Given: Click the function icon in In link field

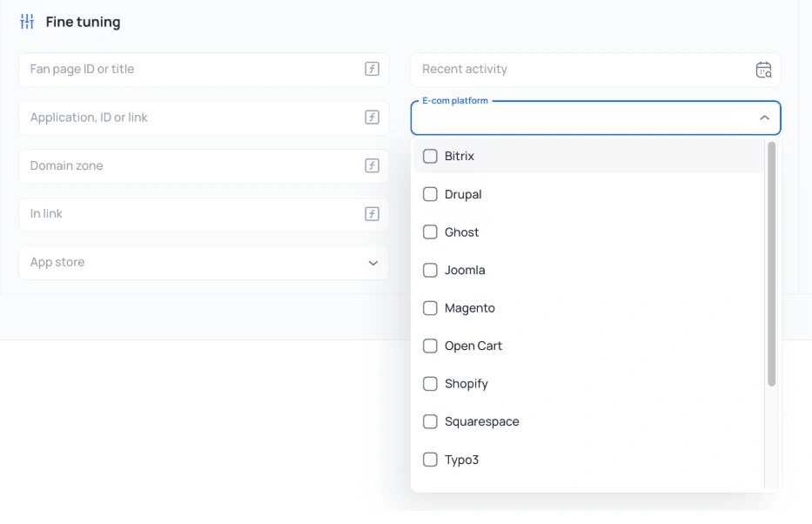Looking at the screenshot, I should pyautogui.click(x=372, y=214).
